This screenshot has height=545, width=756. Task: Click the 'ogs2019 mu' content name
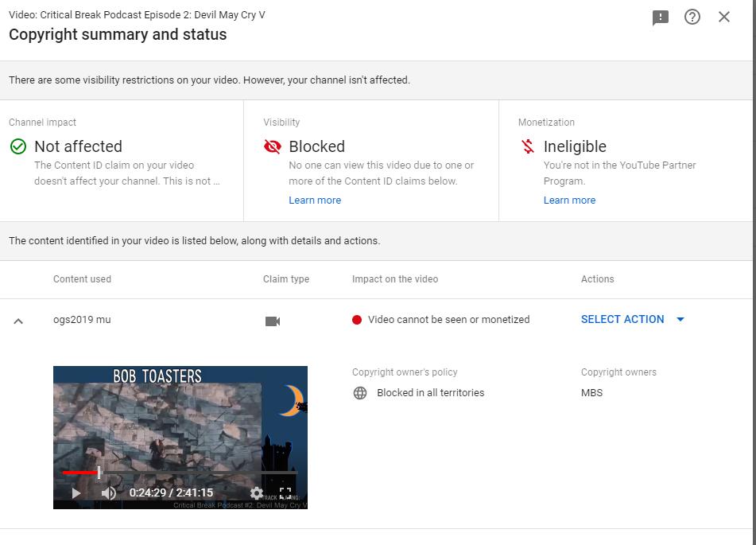82,320
